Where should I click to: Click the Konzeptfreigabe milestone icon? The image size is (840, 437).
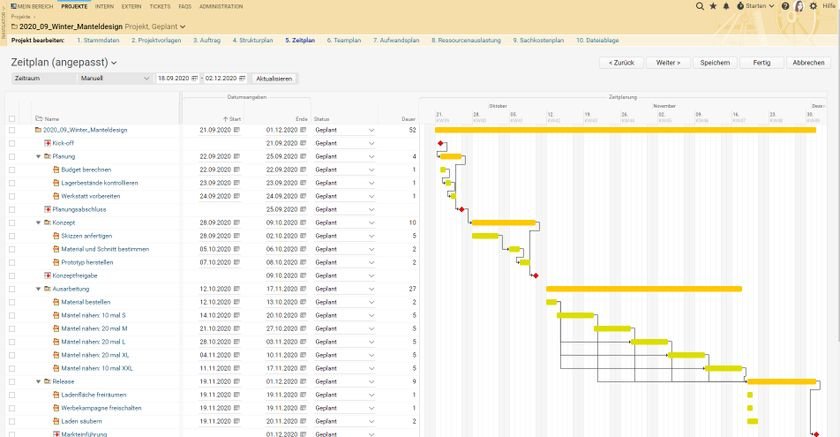47,276
